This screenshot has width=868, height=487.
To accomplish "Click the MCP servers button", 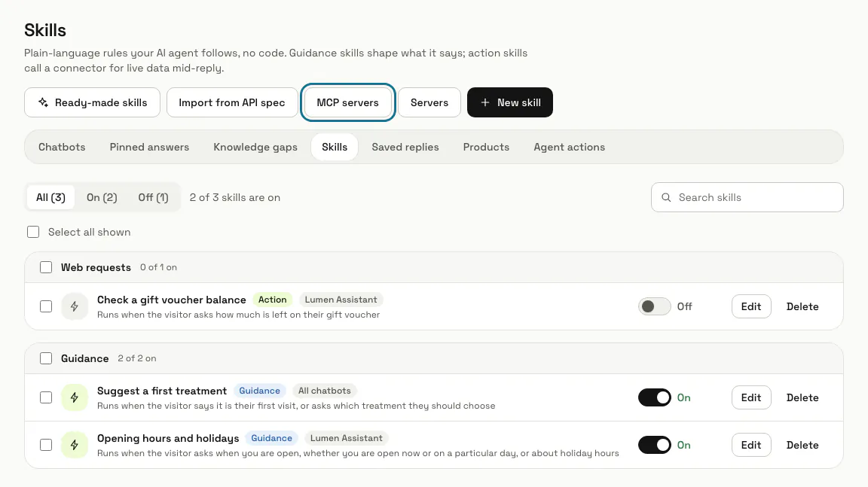I will click(x=347, y=102).
